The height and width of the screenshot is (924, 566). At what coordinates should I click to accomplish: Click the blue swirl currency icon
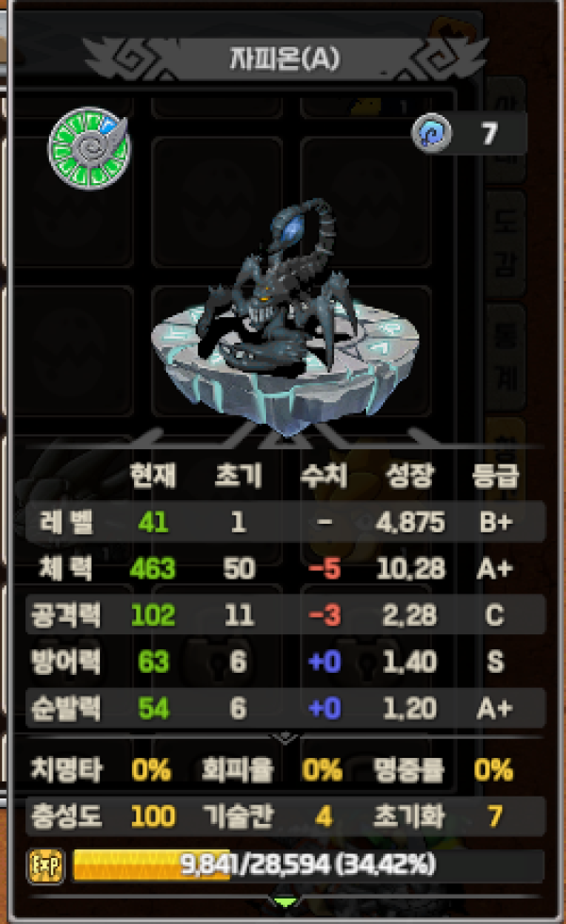point(432,133)
